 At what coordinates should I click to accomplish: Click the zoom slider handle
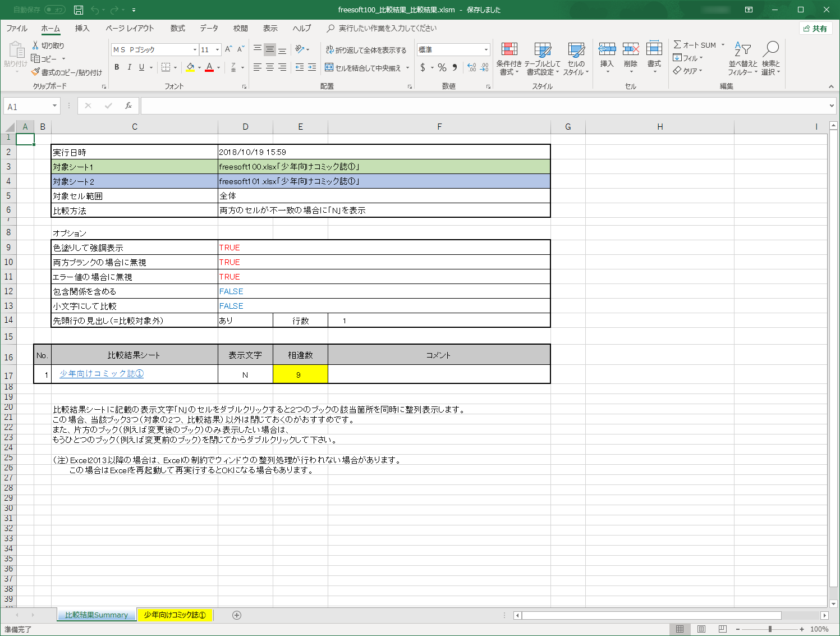point(770,629)
